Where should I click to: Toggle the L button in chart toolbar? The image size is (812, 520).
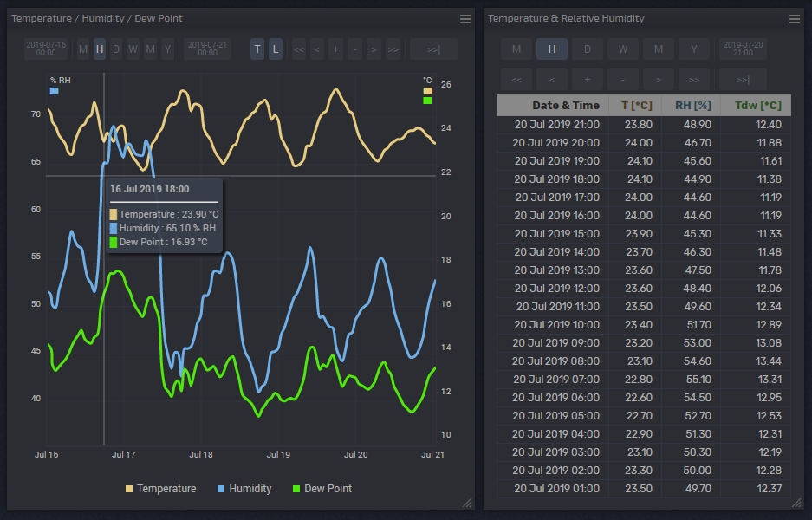point(276,49)
